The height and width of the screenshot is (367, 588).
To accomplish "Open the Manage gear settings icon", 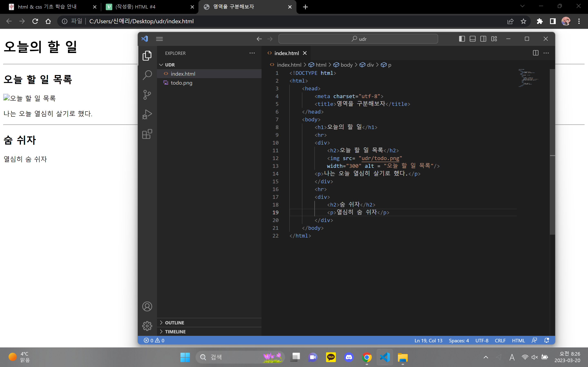I will point(147,326).
